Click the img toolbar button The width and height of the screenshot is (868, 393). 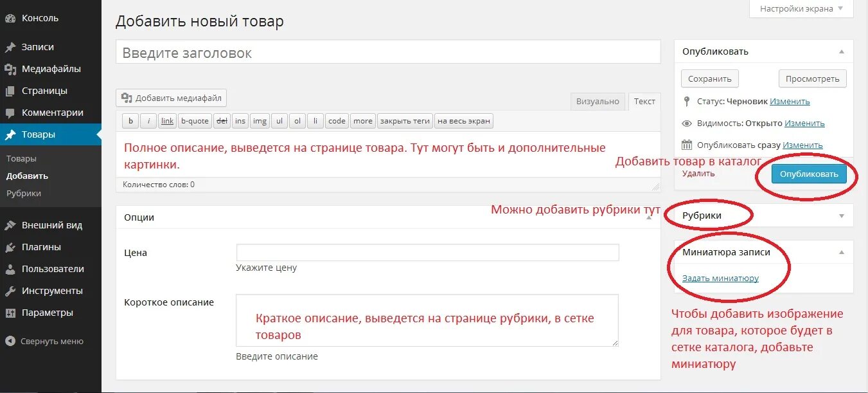[260, 121]
